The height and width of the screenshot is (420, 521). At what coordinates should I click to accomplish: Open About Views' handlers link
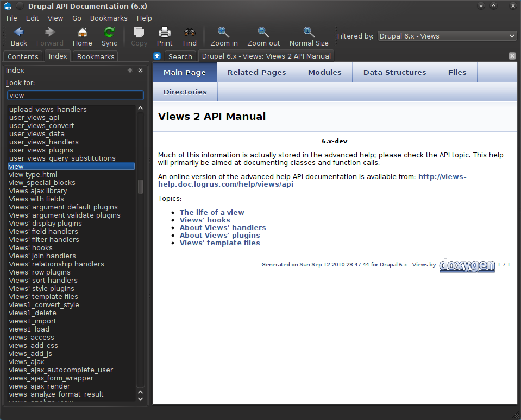(x=223, y=227)
